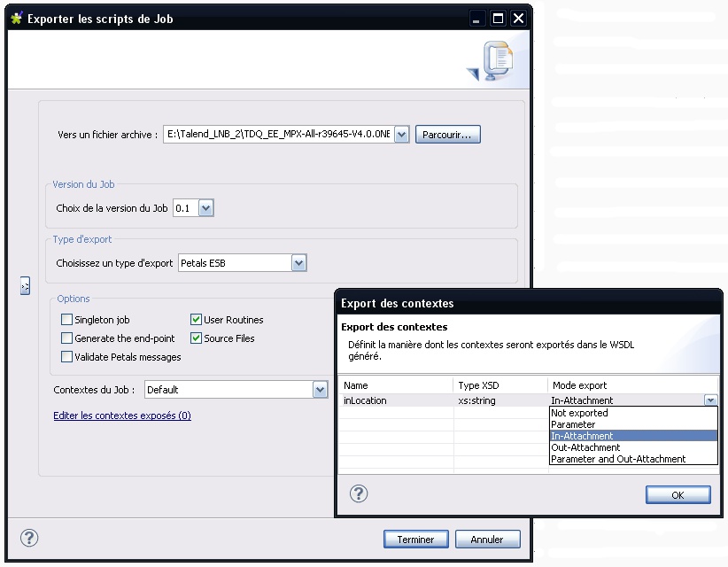The width and height of the screenshot is (728, 567).
Task: Open the archive file path dropdown
Action: click(401, 135)
